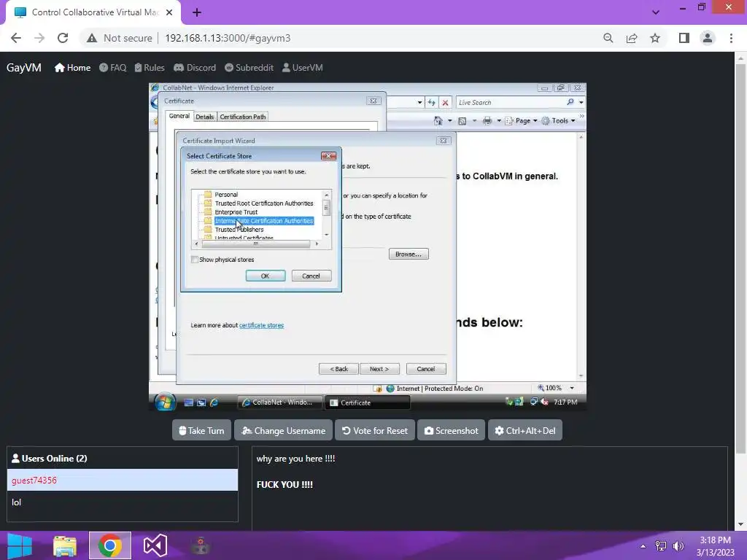Open the UserVM nav link

click(303, 68)
